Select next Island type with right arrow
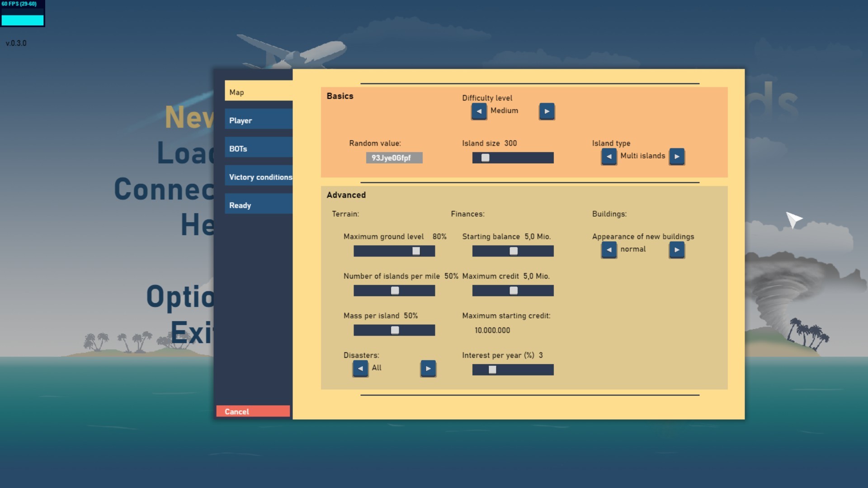Screen dimensions: 868x488 (676, 156)
